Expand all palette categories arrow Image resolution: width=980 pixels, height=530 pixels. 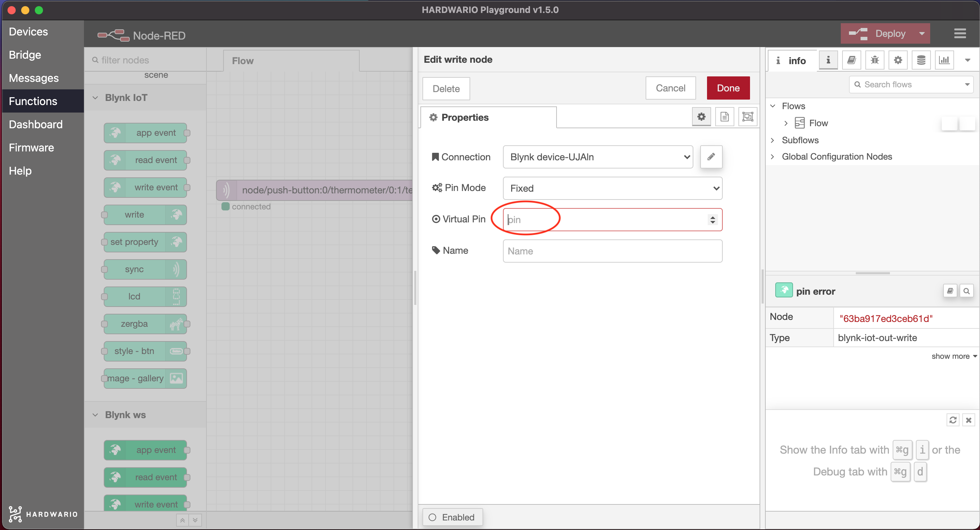click(x=195, y=520)
